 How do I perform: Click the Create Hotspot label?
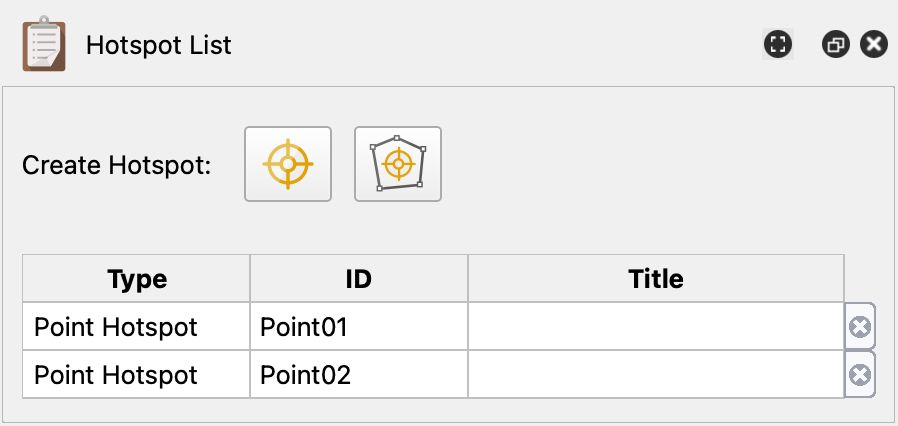pos(117,165)
